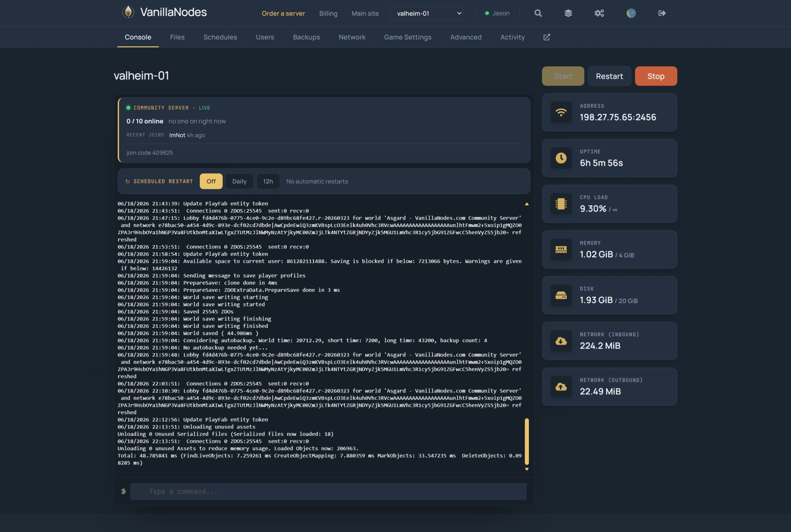The height and width of the screenshot is (532, 791).
Task: Click the sign out arrow icon
Action: 662,13
